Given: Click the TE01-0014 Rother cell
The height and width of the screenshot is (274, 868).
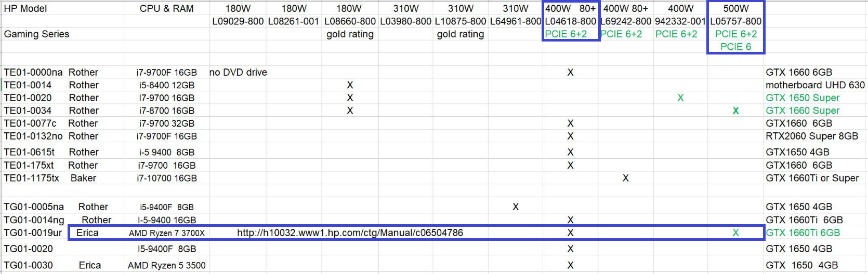Looking at the screenshot, I should click(x=51, y=85).
